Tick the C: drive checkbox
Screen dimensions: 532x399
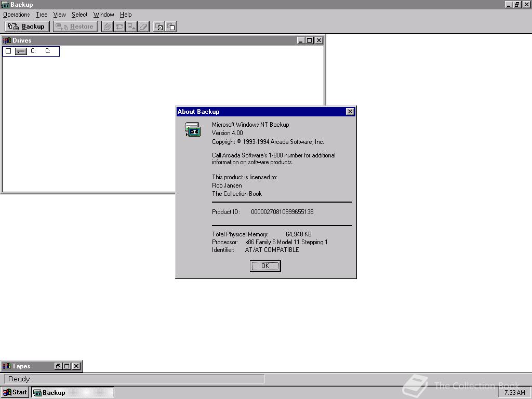pyautogui.click(x=8, y=51)
